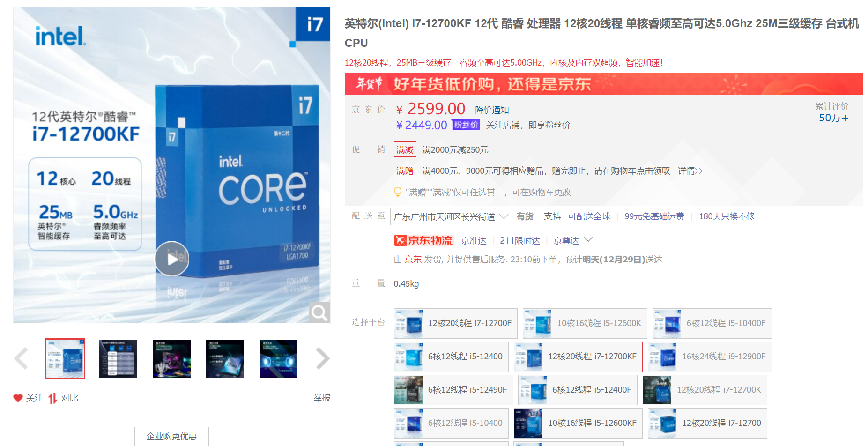Image resolution: width=868 pixels, height=446 pixels.
Task: Click the 京东物流 logo
Action: click(423, 241)
